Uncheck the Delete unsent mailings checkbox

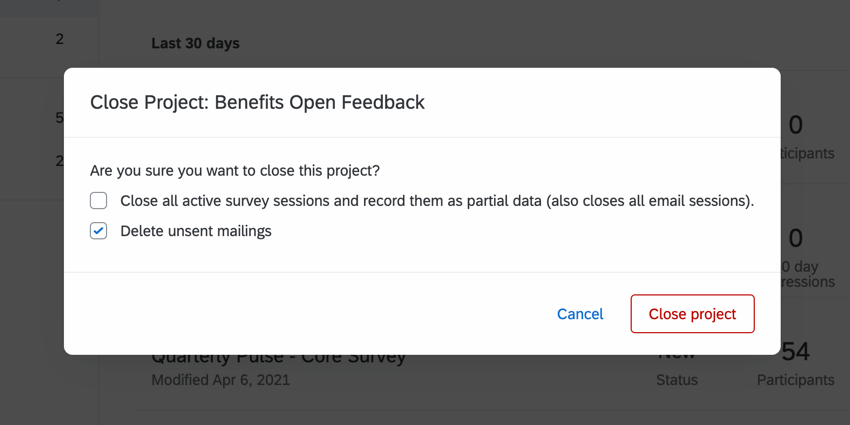point(98,231)
